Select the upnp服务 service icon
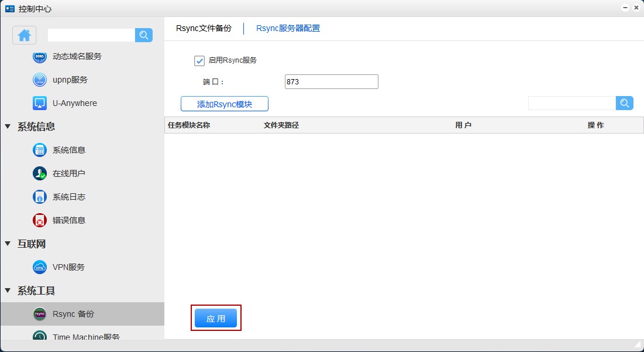The width and height of the screenshot is (644, 352). click(x=39, y=80)
